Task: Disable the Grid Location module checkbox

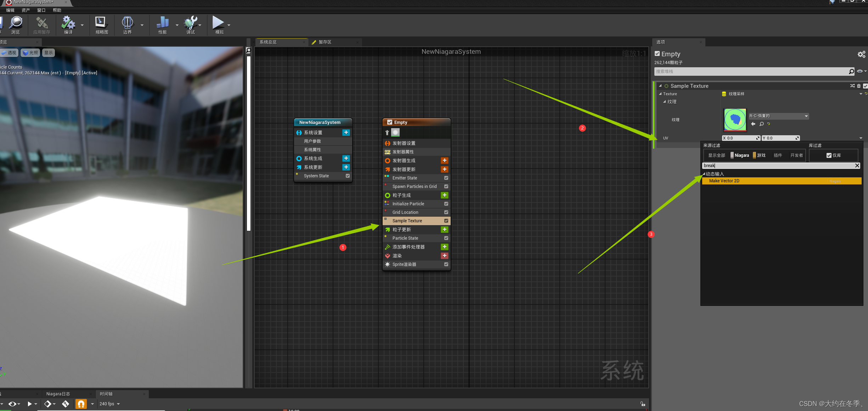Action: pyautogui.click(x=446, y=212)
